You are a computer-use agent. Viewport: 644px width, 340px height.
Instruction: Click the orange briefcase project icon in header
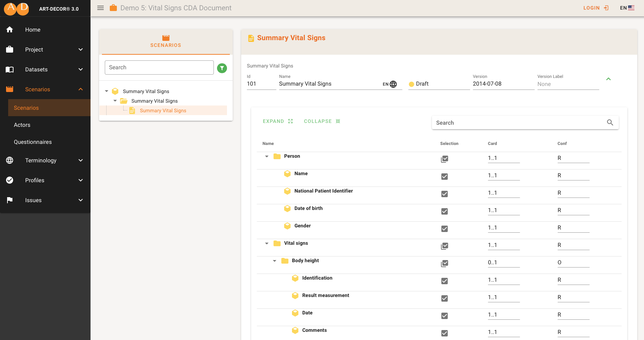tap(113, 8)
